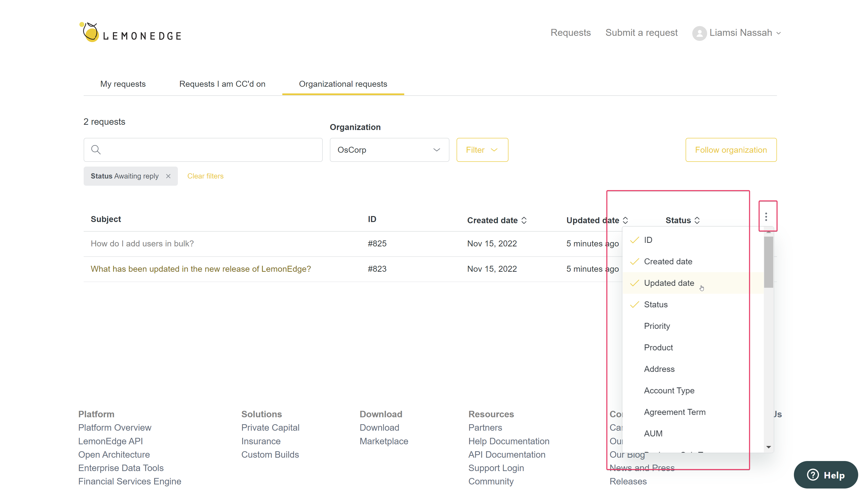Expand the Filter dropdown
Viewport: 868px width, 494px height.
pos(482,150)
